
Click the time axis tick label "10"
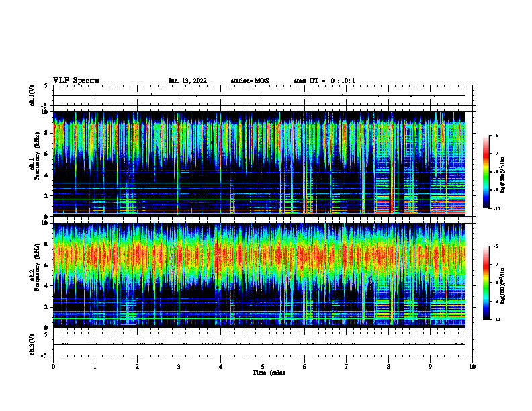[472, 367]
